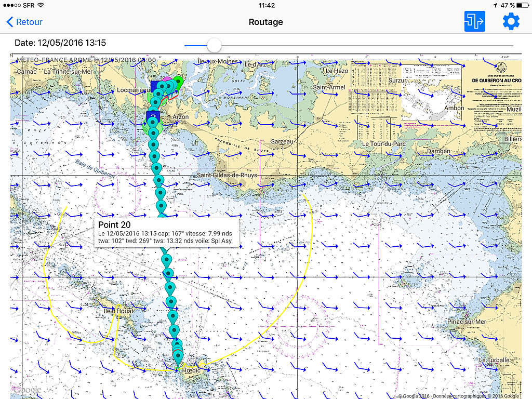Select the Date: 12/05/2016 13:15 text

60,43
